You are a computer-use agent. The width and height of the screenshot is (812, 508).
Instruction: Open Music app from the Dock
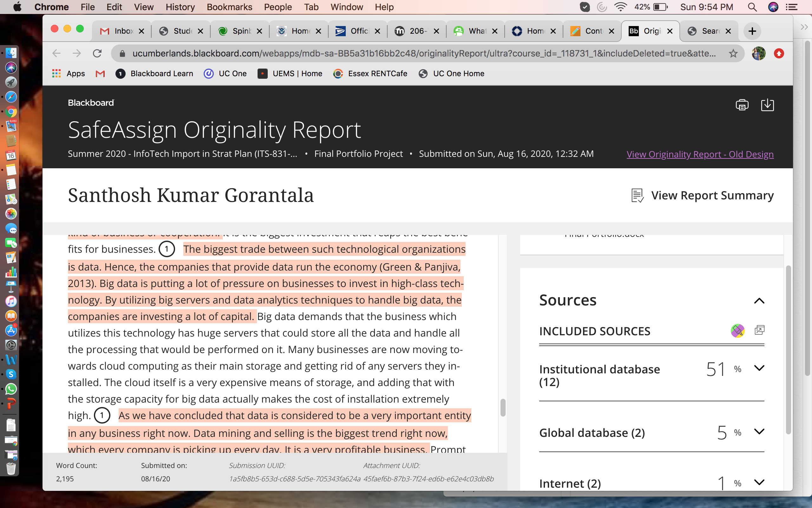click(x=11, y=301)
